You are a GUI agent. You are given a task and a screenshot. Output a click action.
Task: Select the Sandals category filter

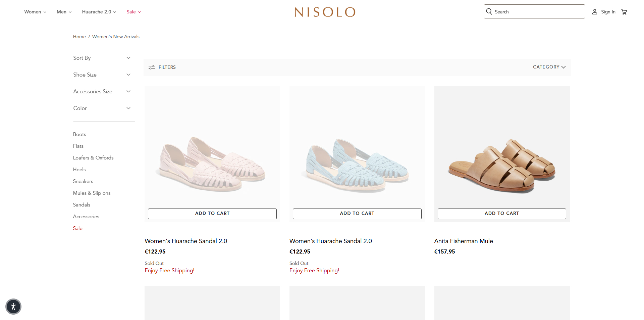tap(82, 204)
